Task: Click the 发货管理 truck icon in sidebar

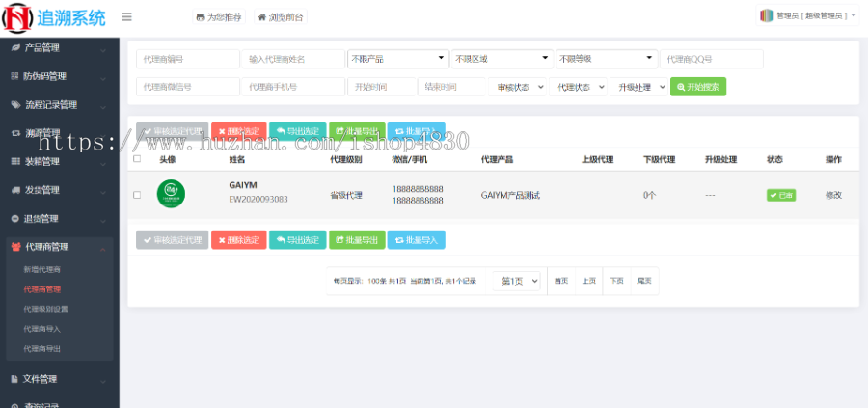Action: (x=14, y=190)
